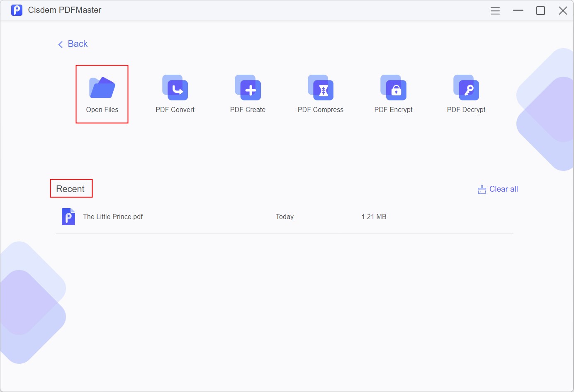Click the Clear all broom icon
Viewport: 574px width, 392px height.
(482, 189)
